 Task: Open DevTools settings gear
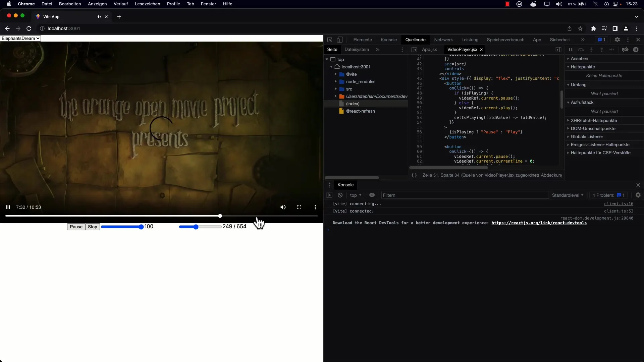(617, 40)
